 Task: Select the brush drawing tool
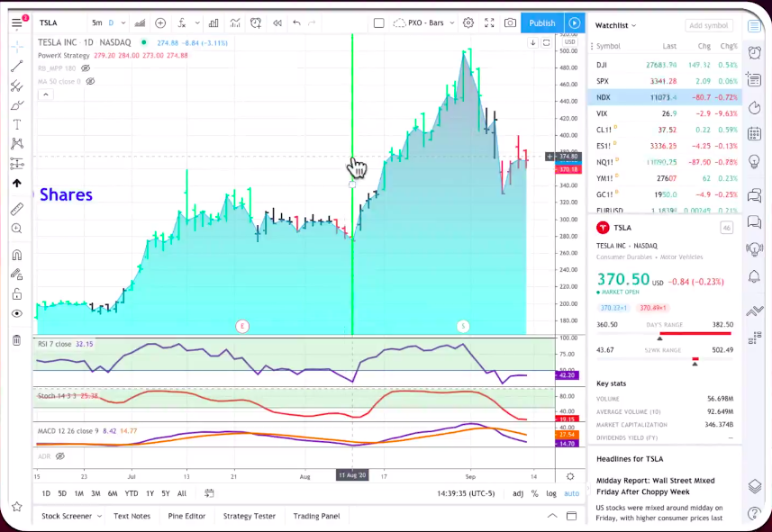(17, 105)
